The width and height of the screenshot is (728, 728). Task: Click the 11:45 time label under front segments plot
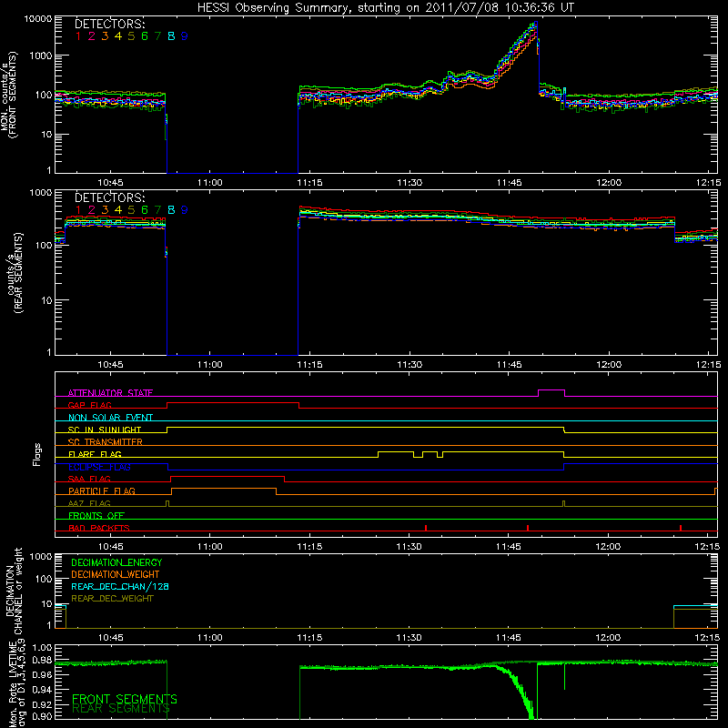[x=509, y=183]
